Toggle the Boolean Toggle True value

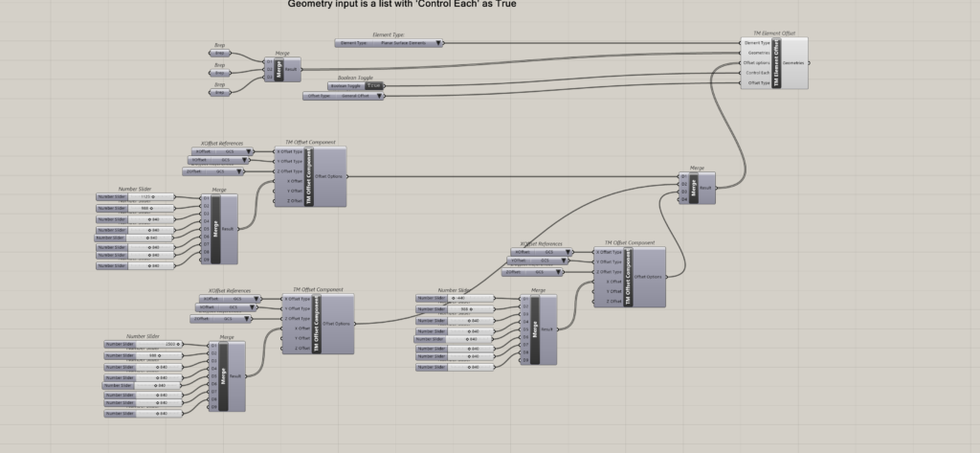(374, 85)
